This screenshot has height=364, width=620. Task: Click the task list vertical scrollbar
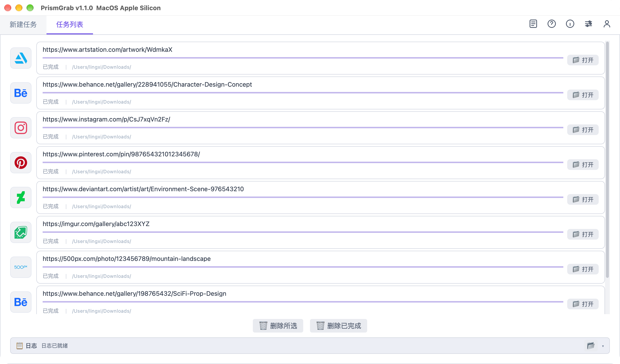[607, 160]
